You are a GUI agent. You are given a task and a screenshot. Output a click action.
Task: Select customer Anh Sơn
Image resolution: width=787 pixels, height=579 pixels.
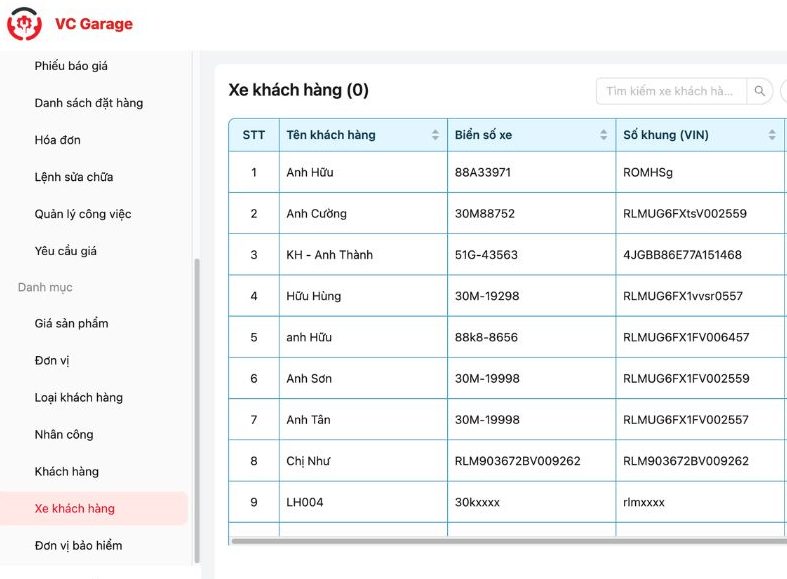(x=309, y=378)
